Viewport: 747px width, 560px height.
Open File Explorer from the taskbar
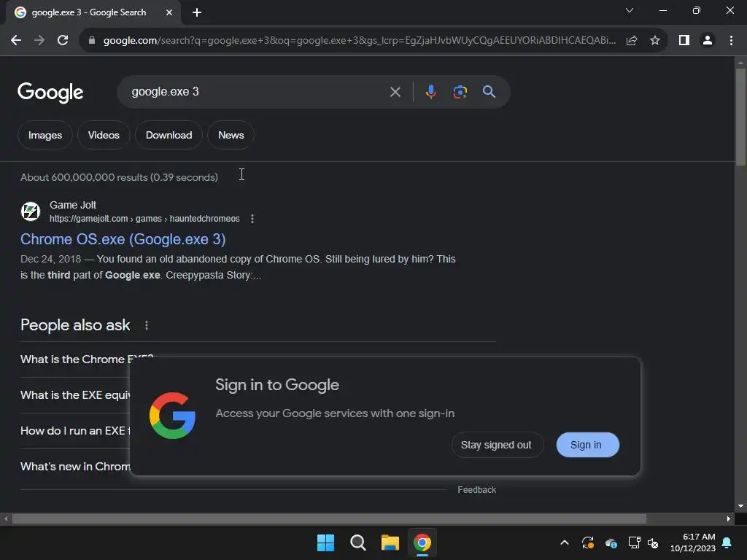point(390,542)
